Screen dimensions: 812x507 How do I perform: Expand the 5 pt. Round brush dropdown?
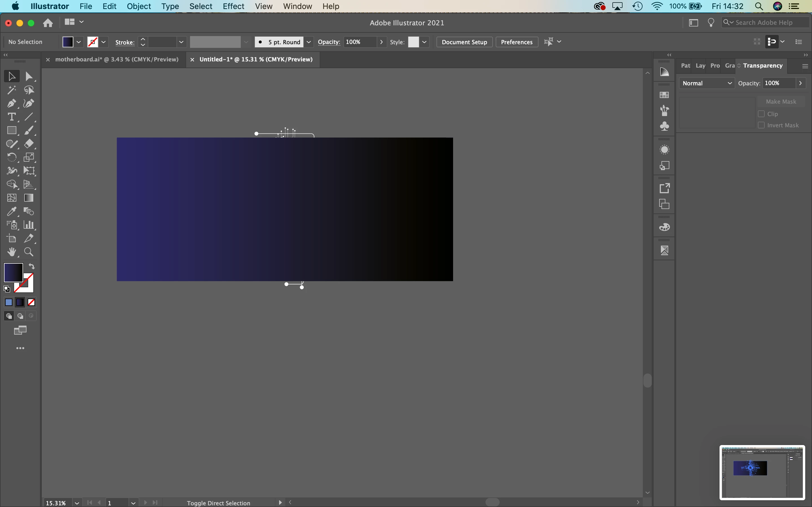coord(309,42)
